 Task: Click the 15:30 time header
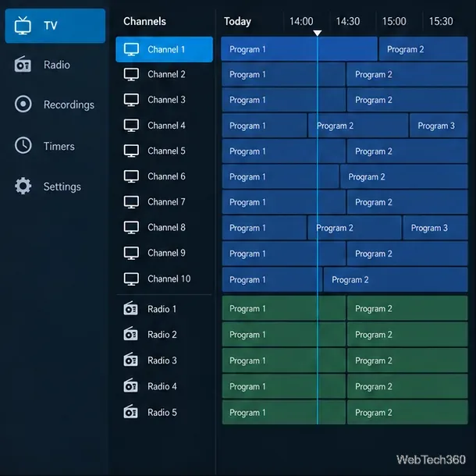pos(441,21)
